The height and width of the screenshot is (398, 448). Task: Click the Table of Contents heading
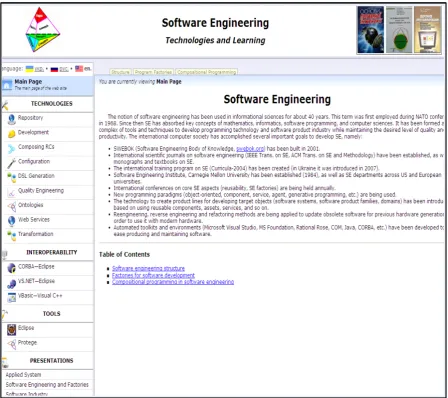pyautogui.click(x=124, y=254)
